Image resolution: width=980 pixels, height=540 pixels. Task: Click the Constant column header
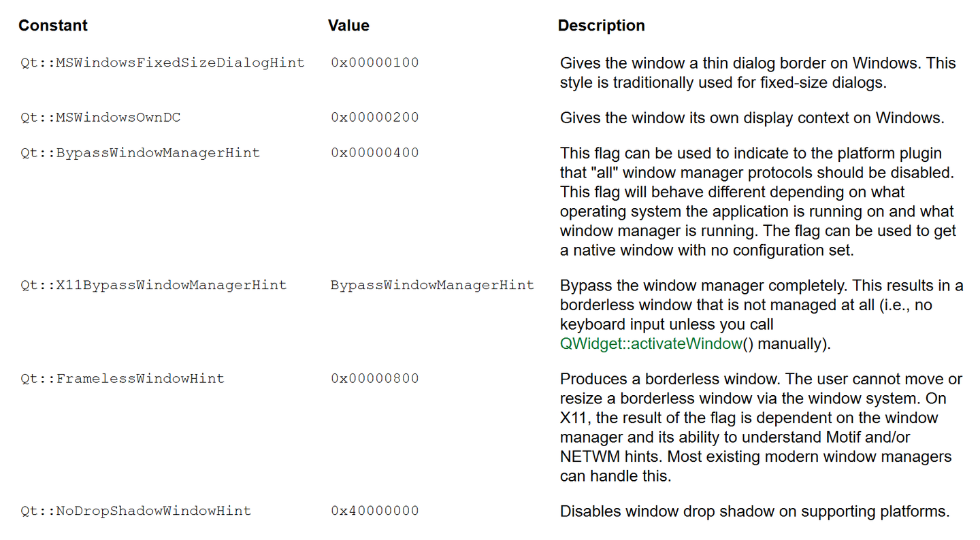click(x=53, y=26)
